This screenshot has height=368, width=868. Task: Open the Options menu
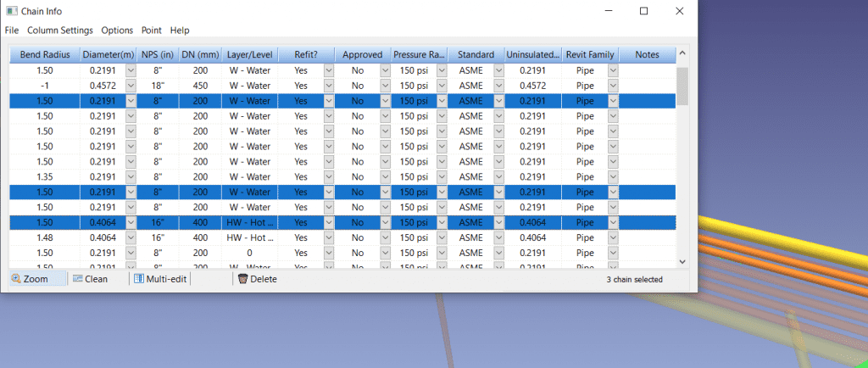tap(117, 31)
